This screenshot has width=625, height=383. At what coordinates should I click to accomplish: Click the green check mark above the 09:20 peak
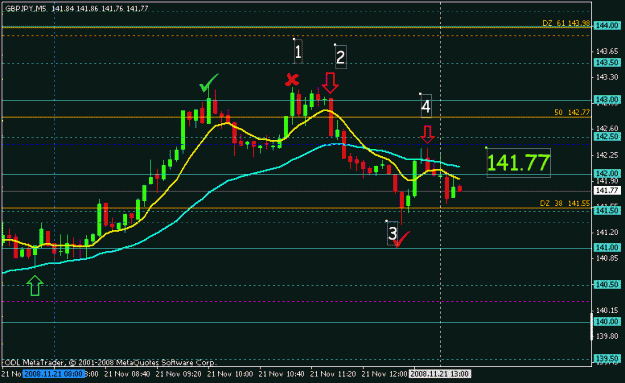tap(209, 83)
